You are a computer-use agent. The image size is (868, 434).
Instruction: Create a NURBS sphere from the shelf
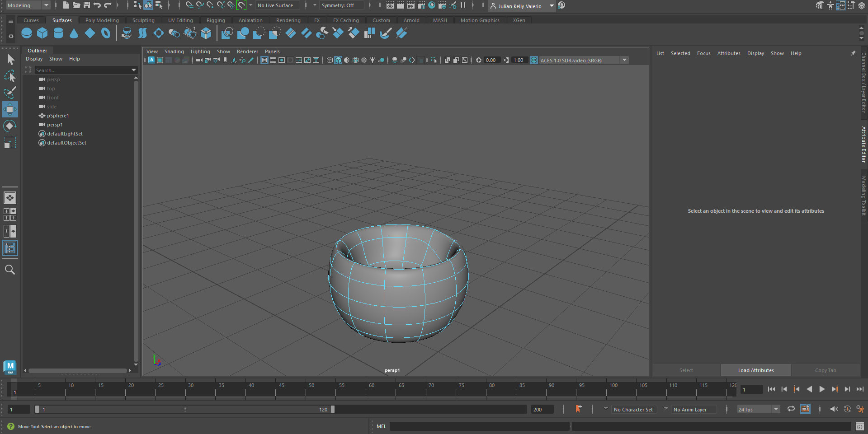[27, 33]
